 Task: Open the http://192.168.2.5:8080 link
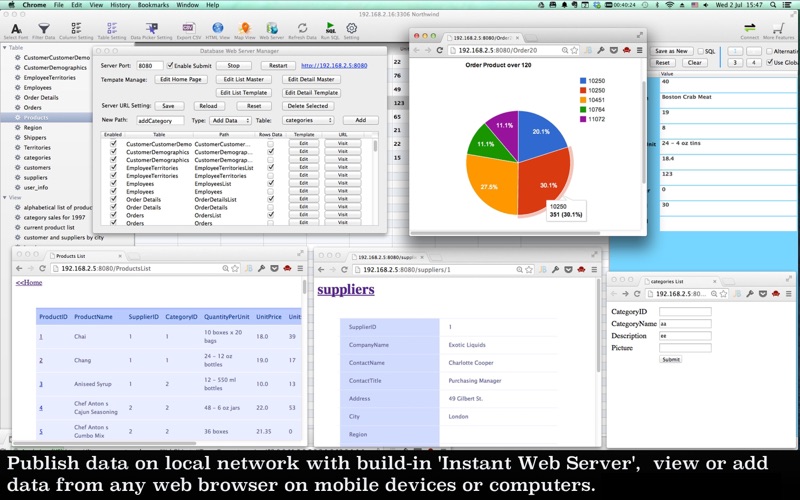coord(334,65)
